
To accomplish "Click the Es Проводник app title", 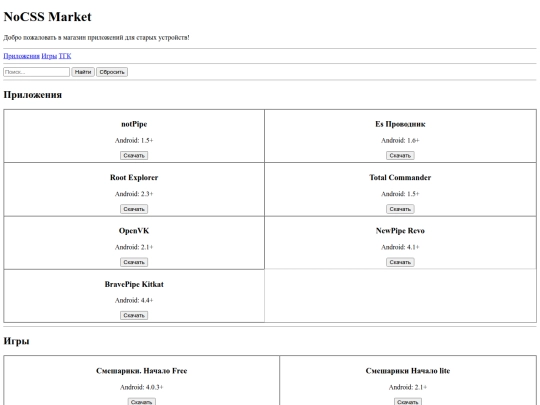I will tap(400, 124).
